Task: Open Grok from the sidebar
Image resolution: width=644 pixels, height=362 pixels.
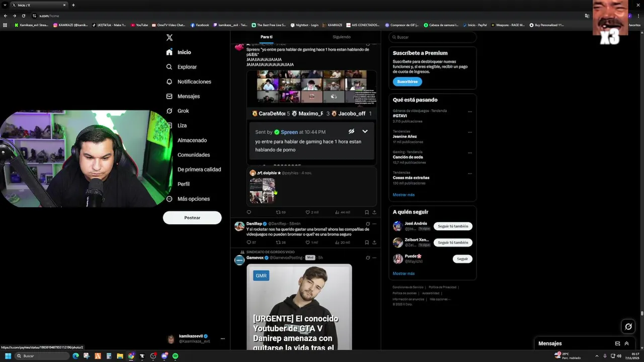Action: [x=178, y=111]
